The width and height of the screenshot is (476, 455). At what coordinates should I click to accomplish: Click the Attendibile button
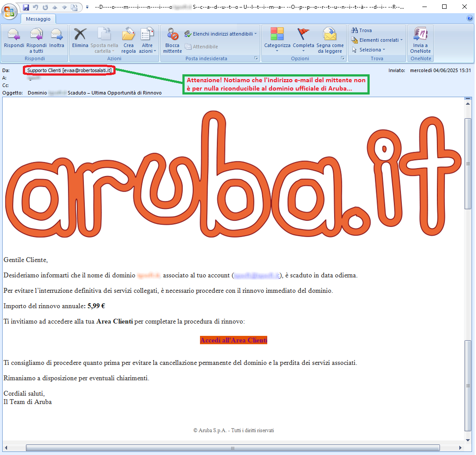[x=201, y=47]
